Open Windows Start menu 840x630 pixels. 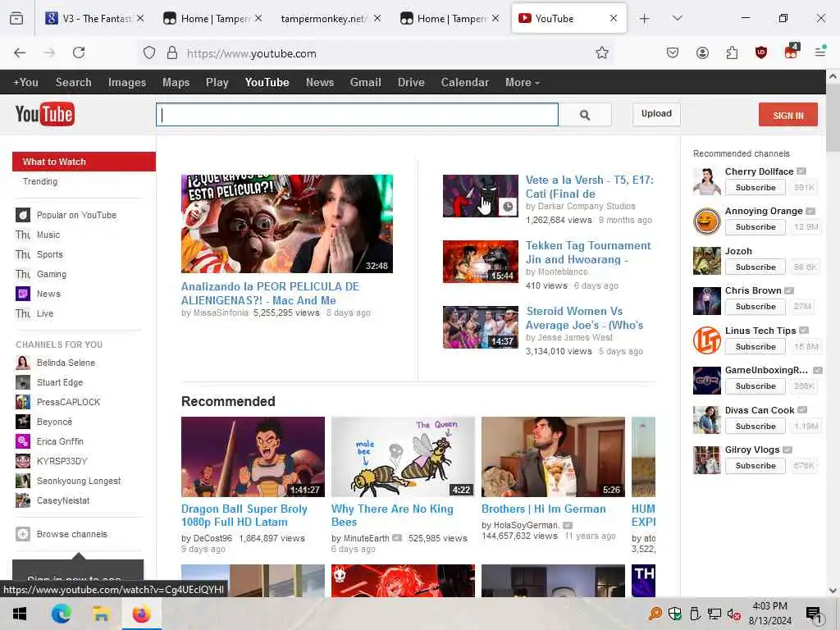click(x=20, y=614)
